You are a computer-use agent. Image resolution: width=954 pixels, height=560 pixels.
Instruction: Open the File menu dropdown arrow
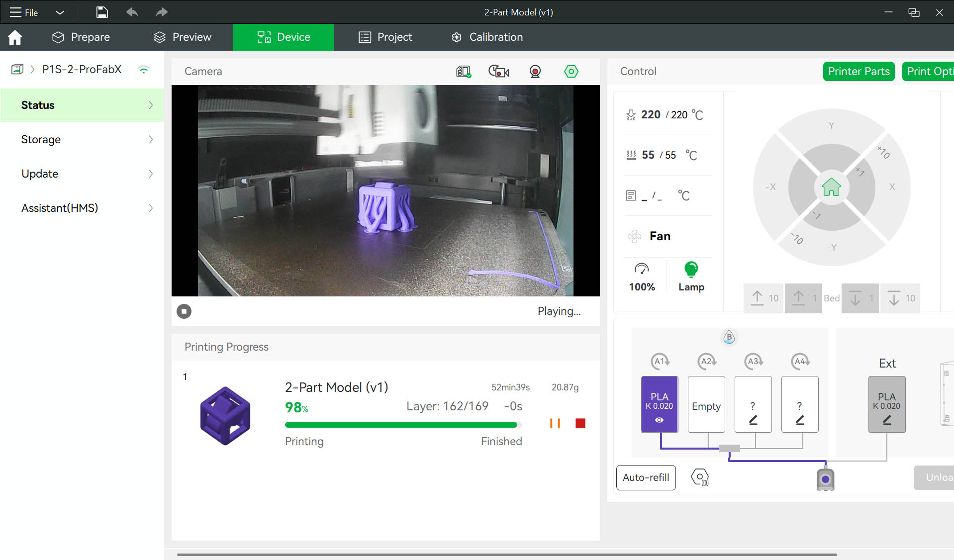coord(60,12)
